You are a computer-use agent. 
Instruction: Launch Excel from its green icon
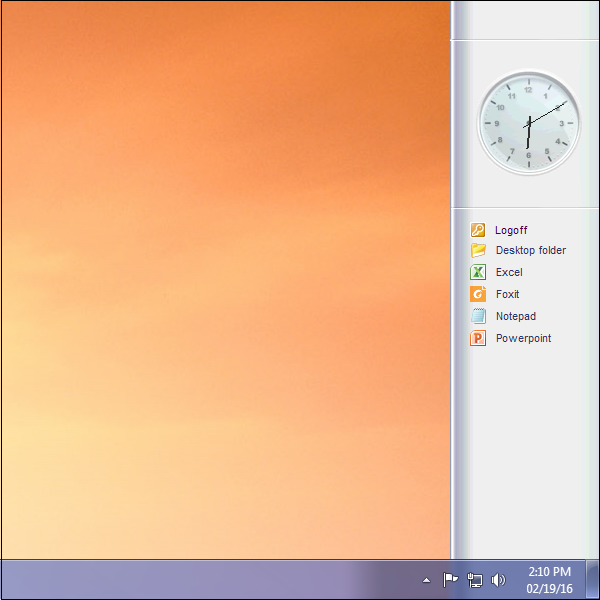pyautogui.click(x=478, y=272)
